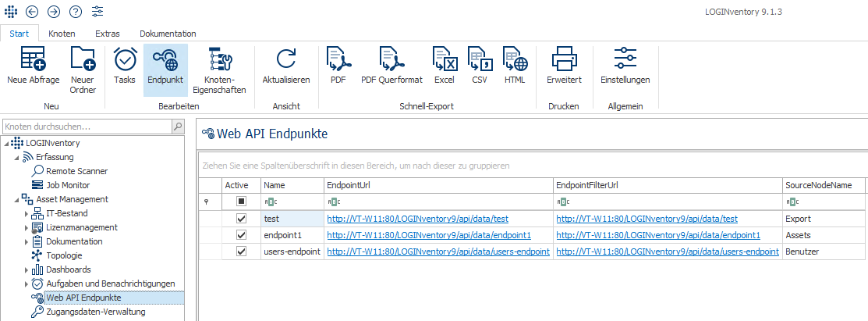The width and height of the screenshot is (868, 321).
Task: Click the Active column filter checkbox
Action: pos(241,202)
